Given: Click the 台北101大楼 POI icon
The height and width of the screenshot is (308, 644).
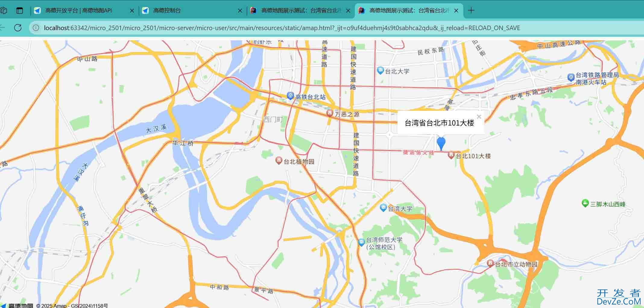Looking at the screenshot, I should (x=451, y=155).
